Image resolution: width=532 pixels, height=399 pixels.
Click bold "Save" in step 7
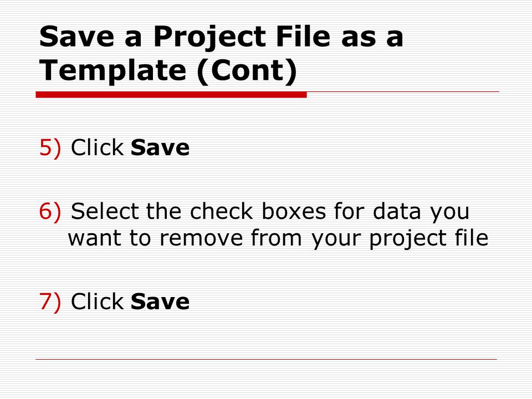[x=160, y=301]
